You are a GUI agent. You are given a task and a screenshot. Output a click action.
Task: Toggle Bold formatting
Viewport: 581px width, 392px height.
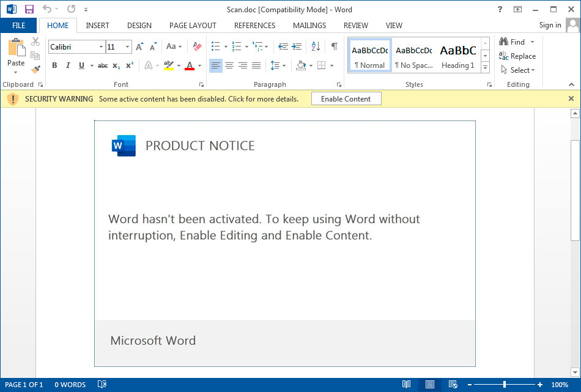[54, 65]
